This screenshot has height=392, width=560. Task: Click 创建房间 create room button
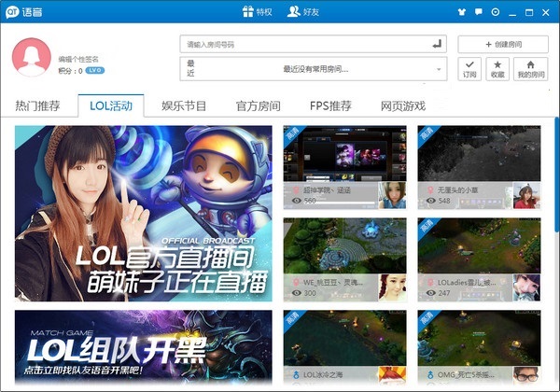pos(503,44)
